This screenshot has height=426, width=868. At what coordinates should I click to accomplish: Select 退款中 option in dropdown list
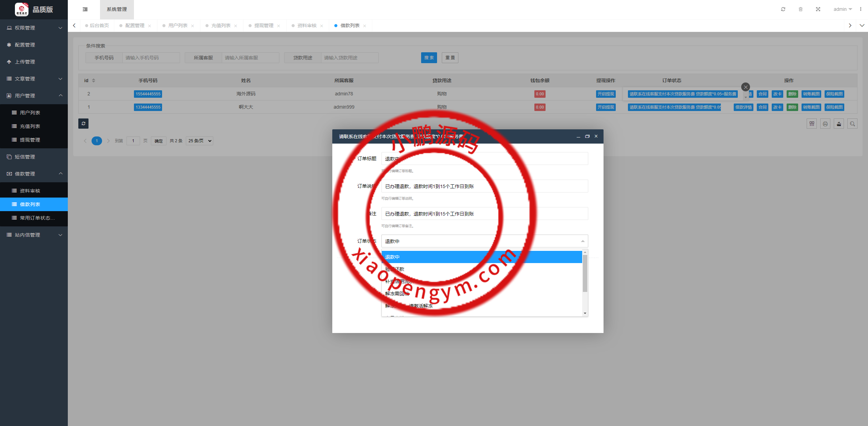[x=481, y=257]
